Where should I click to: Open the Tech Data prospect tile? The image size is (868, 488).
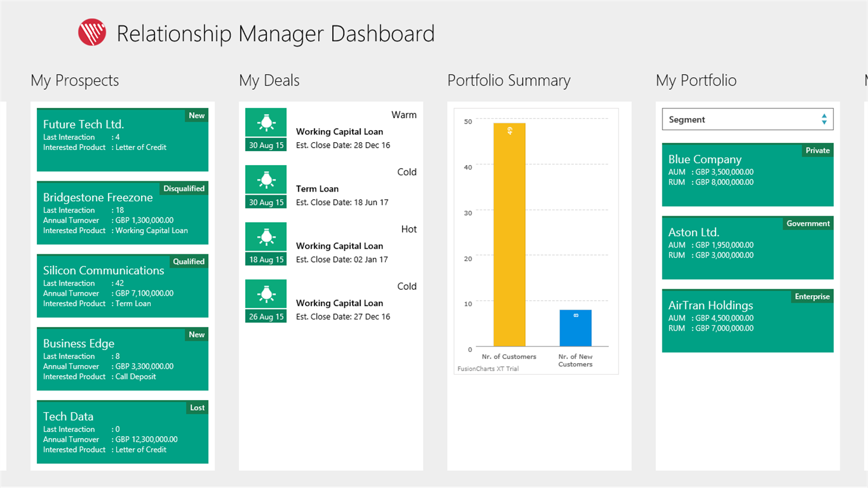coord(122,431)
